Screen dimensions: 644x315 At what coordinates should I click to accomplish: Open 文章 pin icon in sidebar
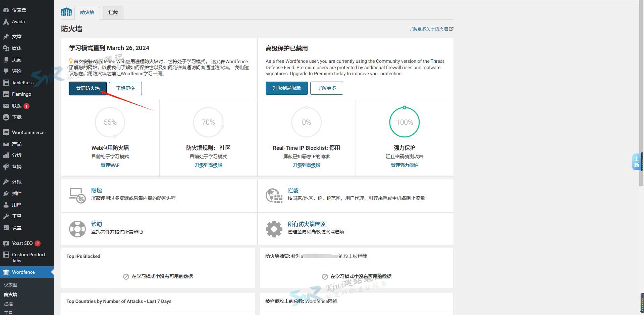(x=6, y=37)
